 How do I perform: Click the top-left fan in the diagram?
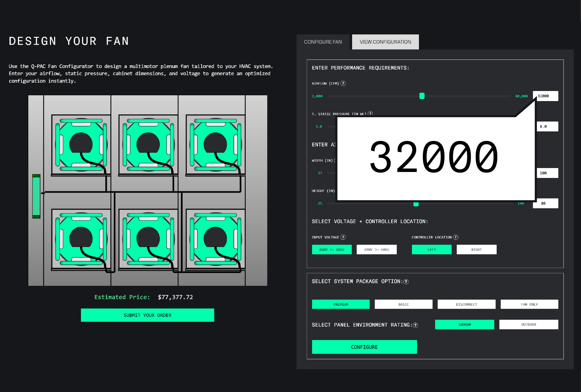point(81,145)
